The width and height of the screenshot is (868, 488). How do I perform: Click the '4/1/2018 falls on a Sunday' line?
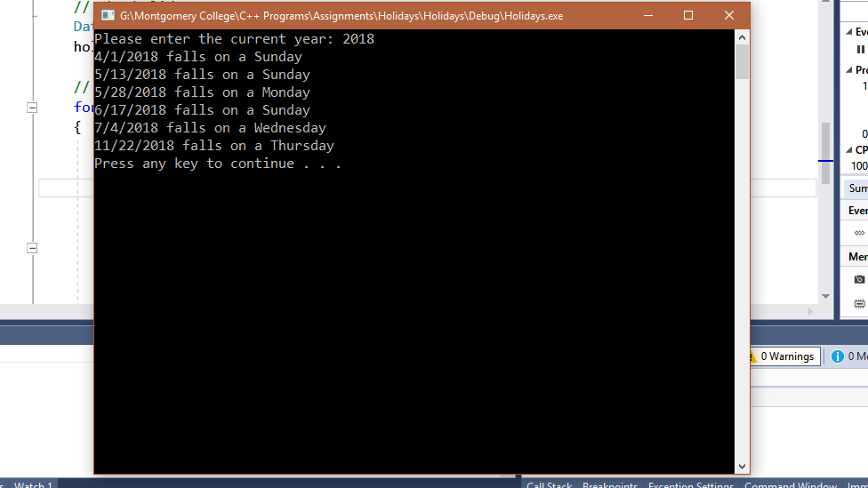coord(198,57)
